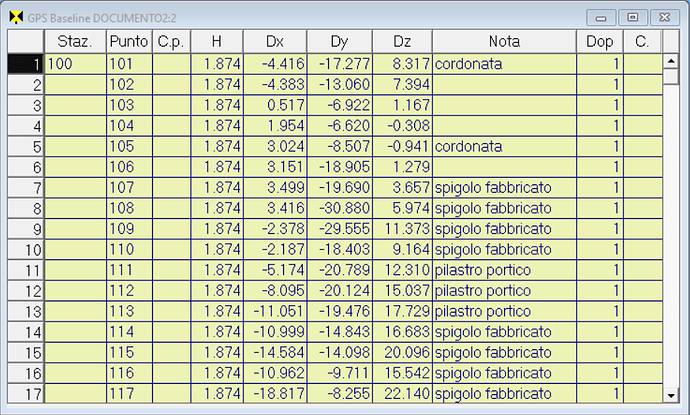The height and width of the screenshot is (415, 690).
Task: Click pilastro portico note in row 13
Action: tap(504, 311)
